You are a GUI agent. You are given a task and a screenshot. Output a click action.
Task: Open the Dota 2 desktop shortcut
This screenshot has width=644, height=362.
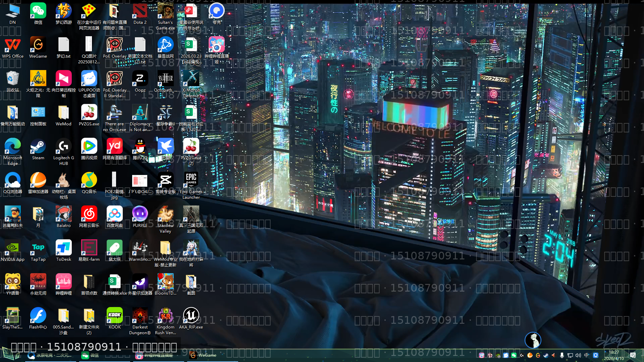point(140,11)
